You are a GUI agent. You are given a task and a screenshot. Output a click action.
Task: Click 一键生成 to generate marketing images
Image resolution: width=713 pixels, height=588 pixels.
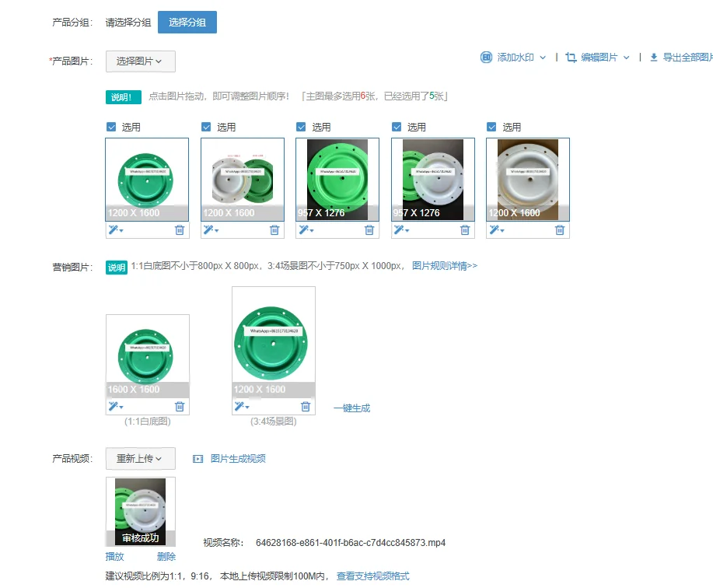pyautogui.click(x=351, y=408)
